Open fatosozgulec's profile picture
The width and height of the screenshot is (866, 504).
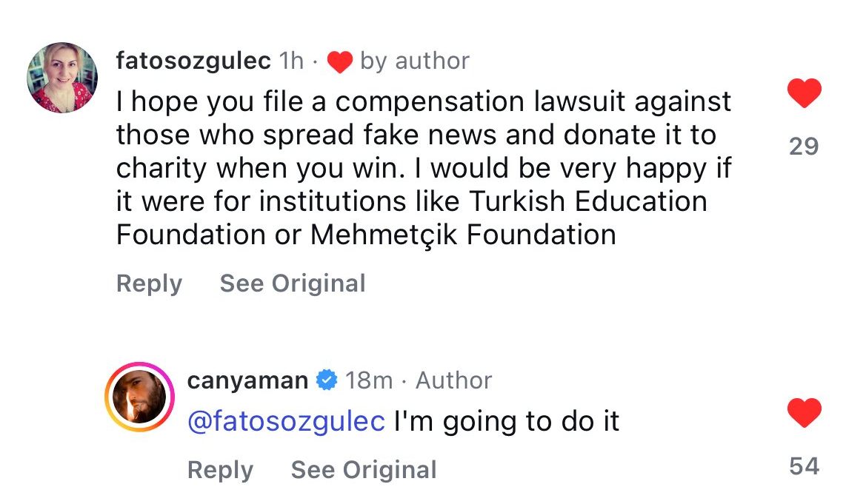62,78
